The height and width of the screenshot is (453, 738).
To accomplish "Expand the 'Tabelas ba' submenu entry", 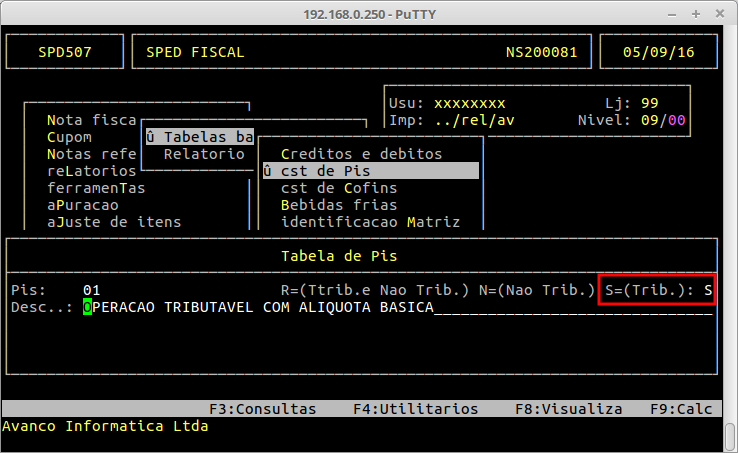I will tap(200, 137).
